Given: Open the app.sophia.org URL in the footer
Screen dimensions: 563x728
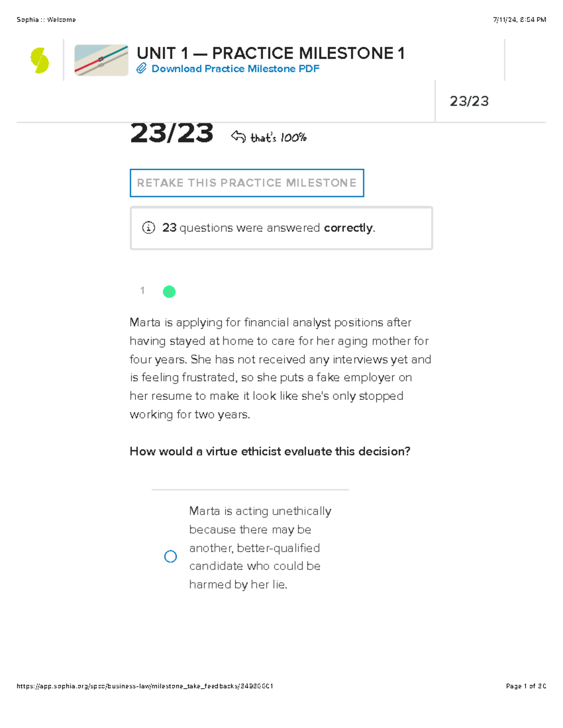Looking at the screenshot, I should [x=145, y=686].
